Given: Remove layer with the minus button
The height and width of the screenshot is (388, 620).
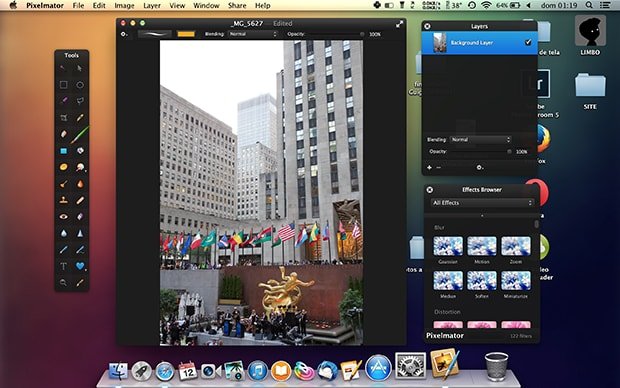Looking at the screenshot, I should point(439,168).
